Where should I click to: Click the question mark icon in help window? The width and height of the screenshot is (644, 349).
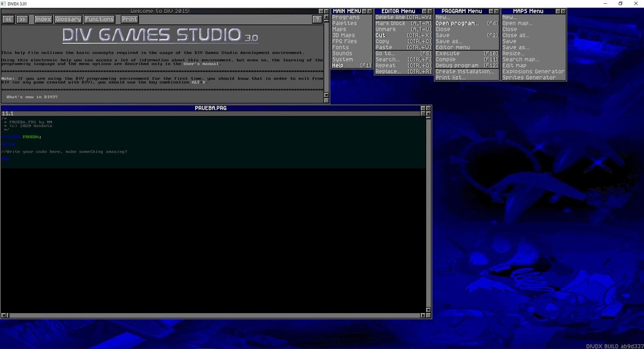(317, 19)
